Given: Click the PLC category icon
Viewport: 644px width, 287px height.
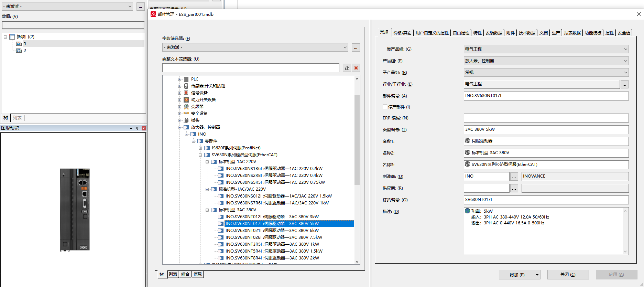Looking at the screenshot, I should 186,79.
